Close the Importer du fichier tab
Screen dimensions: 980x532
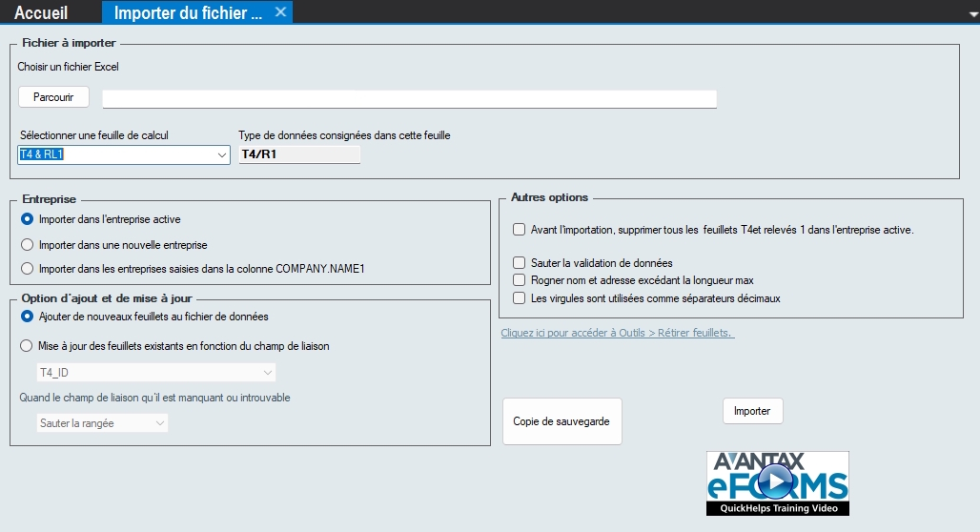point(279,12)
